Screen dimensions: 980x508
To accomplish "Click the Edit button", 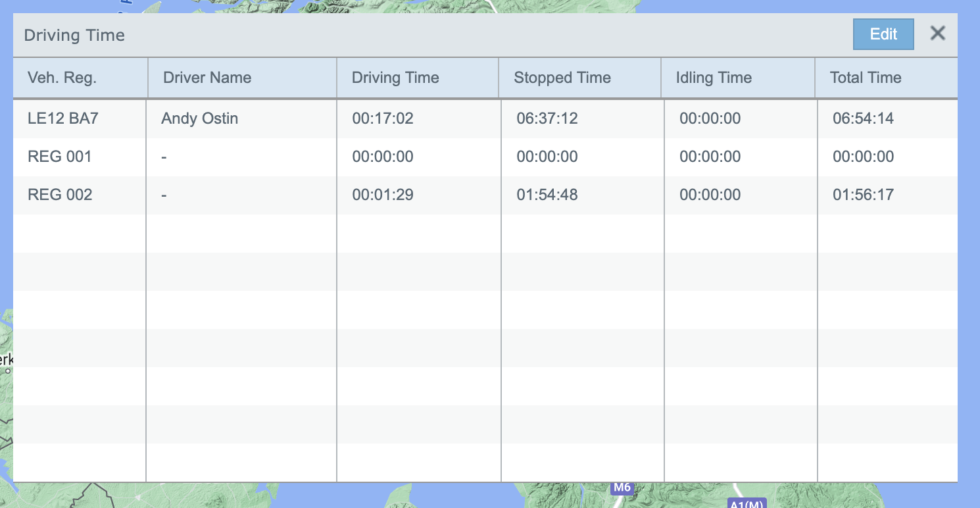I will click(x=883, y=34).
